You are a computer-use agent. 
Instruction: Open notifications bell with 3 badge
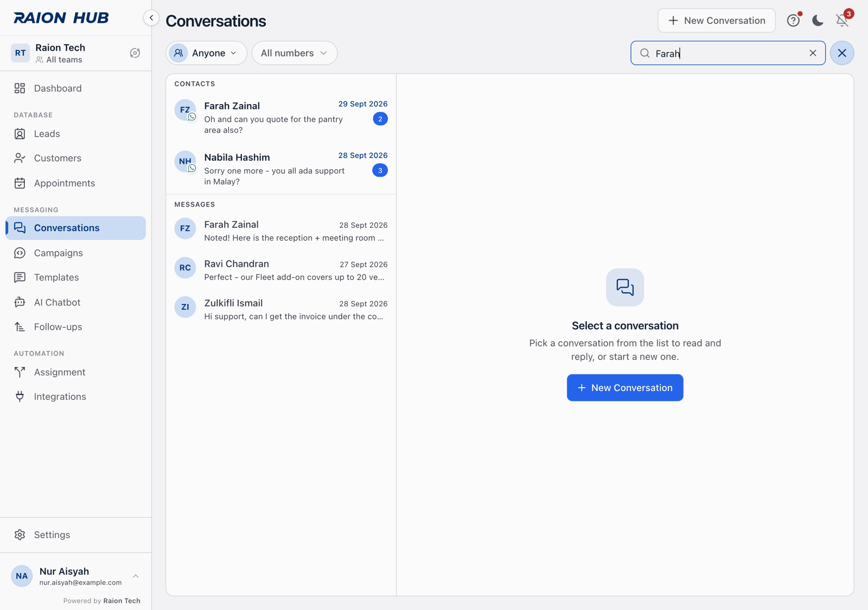[842, 21]
